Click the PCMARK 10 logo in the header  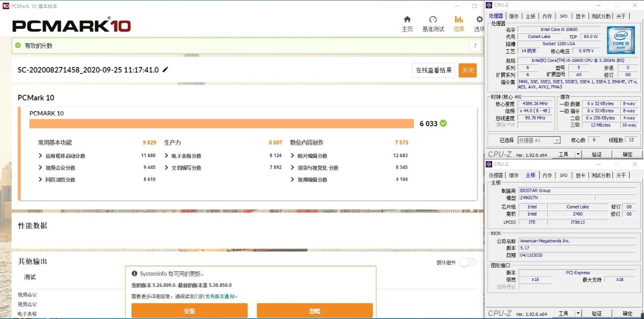coord(72,25)
